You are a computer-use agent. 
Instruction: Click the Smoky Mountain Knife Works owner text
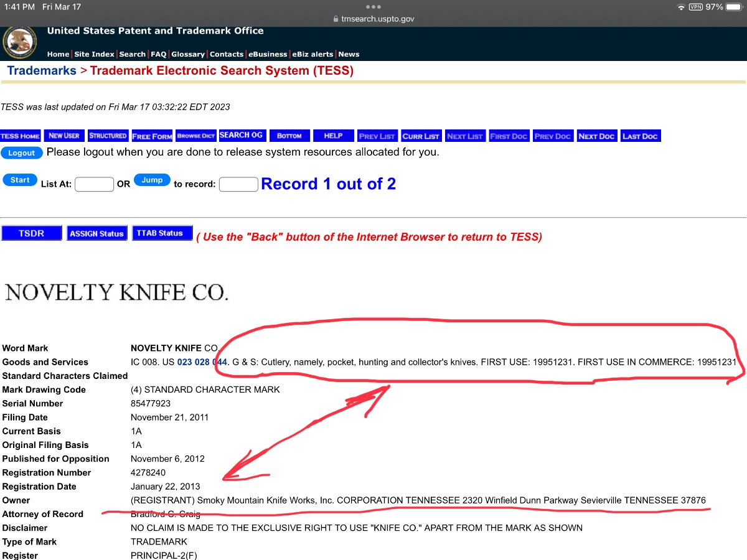[418, 500]
